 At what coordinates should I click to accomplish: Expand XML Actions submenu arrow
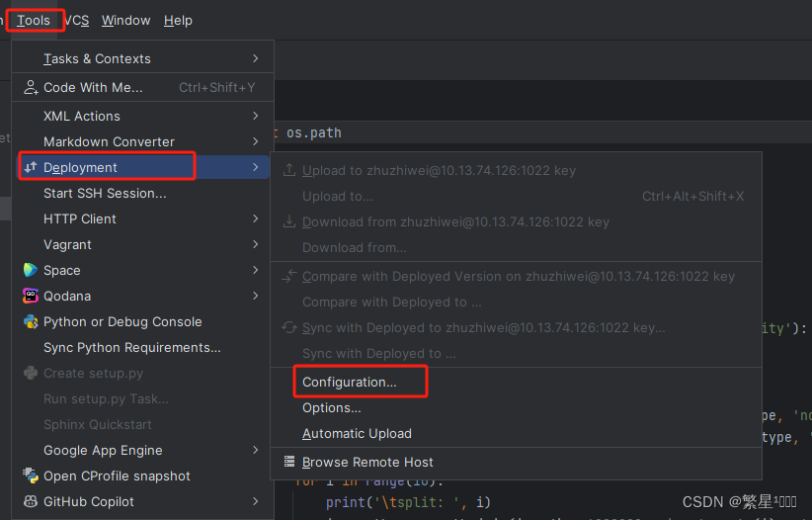(255, 116)
